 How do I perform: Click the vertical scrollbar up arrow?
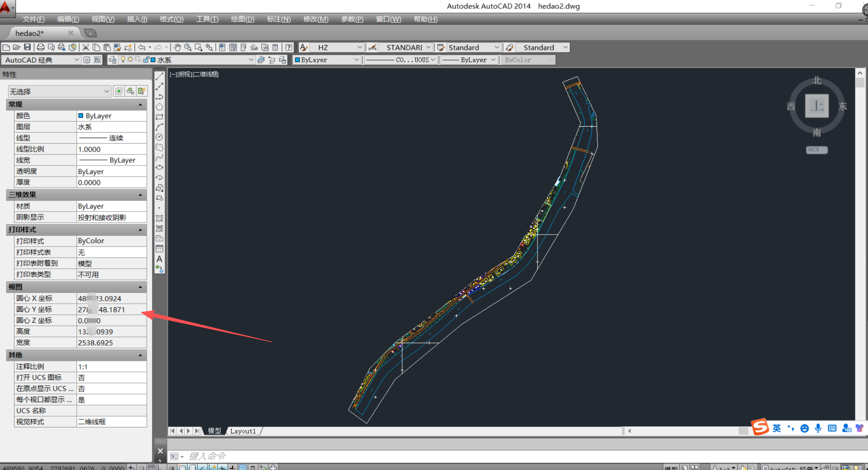coord(860,72)
